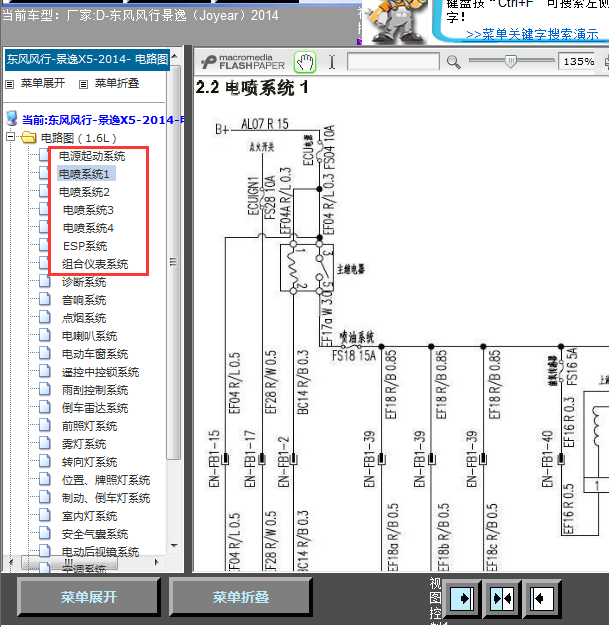
Task: Click the FlashPaper zoom slider handle
Action: tap(510, 61)
